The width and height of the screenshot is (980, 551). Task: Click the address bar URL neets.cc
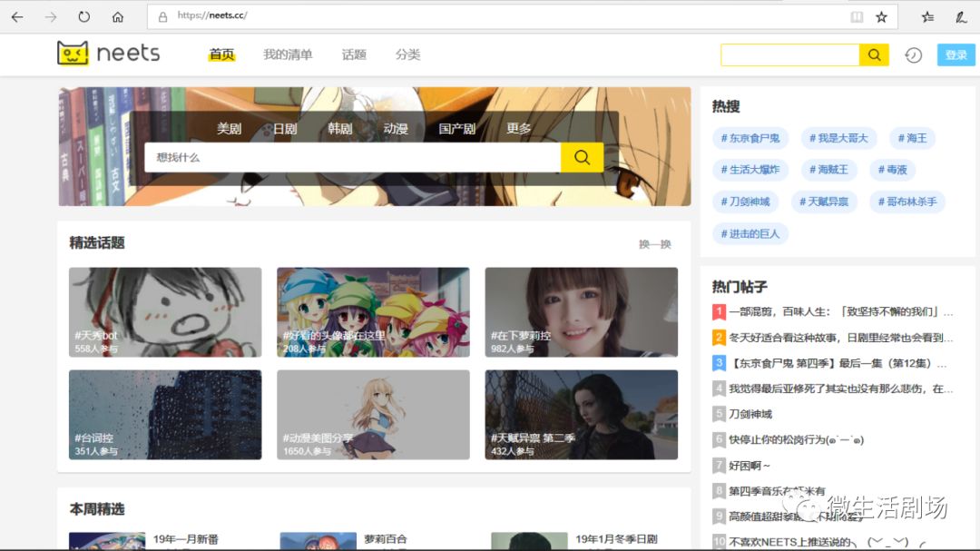point(211,15)
